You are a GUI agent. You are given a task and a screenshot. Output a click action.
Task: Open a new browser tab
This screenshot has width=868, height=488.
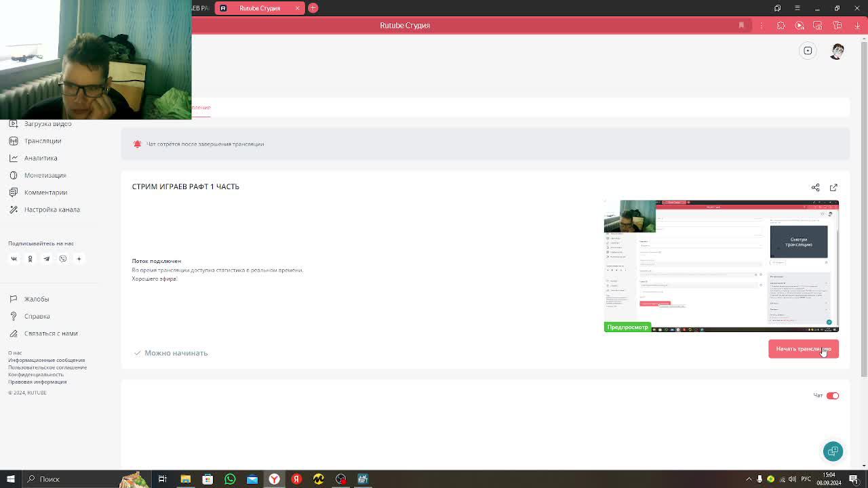(313, 8)
